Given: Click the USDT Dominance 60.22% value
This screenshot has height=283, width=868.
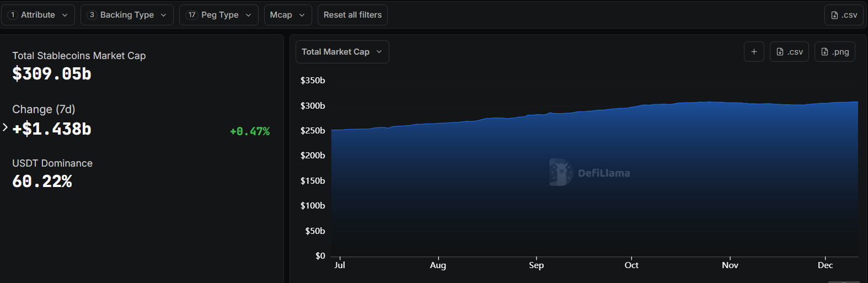Looking at the screenshot, I should click(42, 181).
